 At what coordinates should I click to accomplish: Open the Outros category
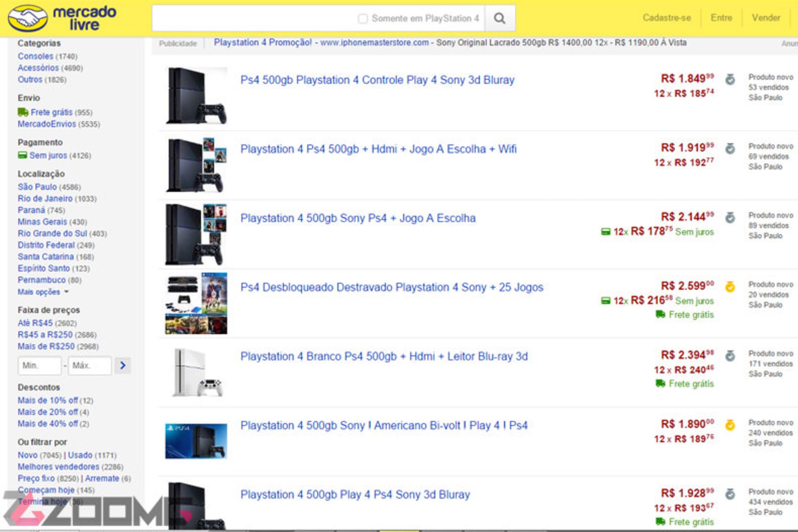coord(30,79)
